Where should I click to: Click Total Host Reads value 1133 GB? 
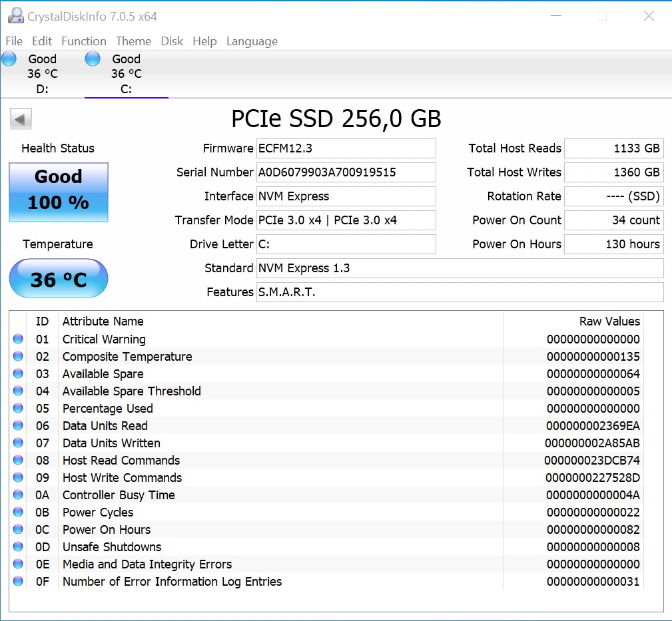pyautogui.click(x=613, y=148)
